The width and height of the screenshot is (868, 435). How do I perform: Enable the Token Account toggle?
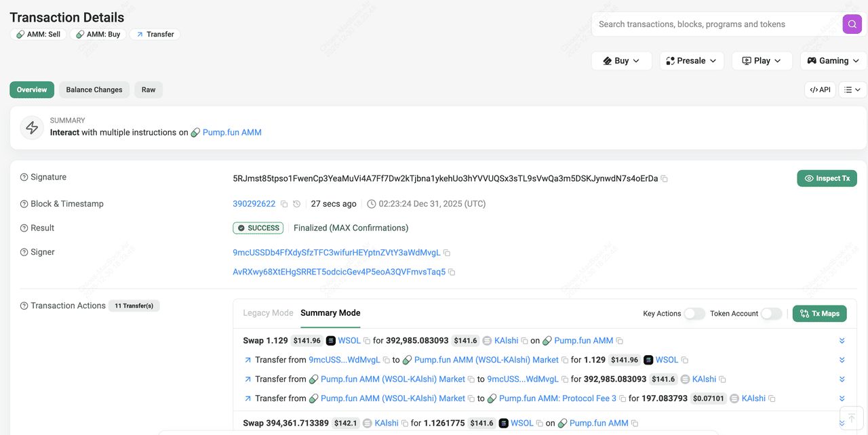click(x=771, y=314)
